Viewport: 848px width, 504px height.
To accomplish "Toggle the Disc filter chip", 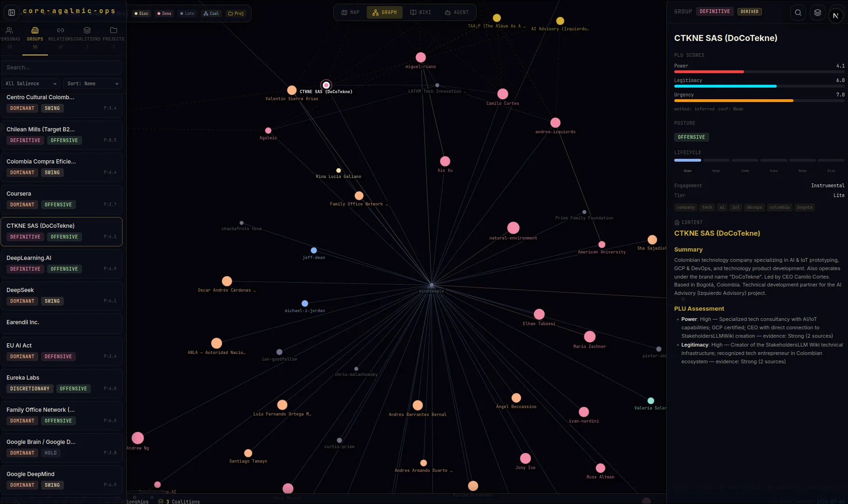I will 141,14.
